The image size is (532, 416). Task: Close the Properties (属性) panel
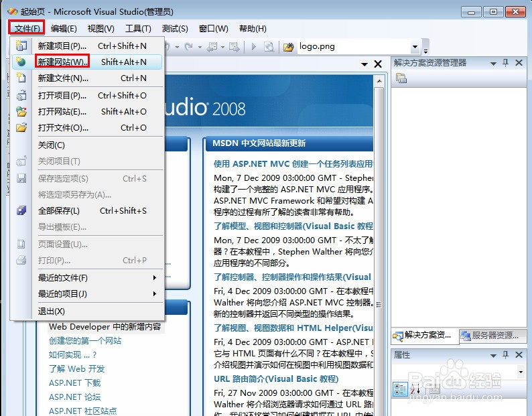[x=519, y=354]
